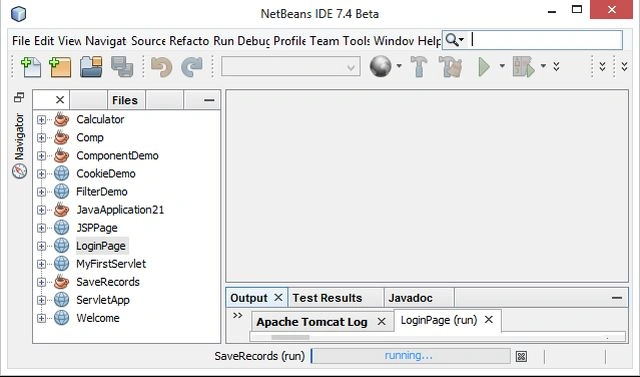Click the Output horizontal scrollbar thumb
640x377 pixels.
[290, 337]
